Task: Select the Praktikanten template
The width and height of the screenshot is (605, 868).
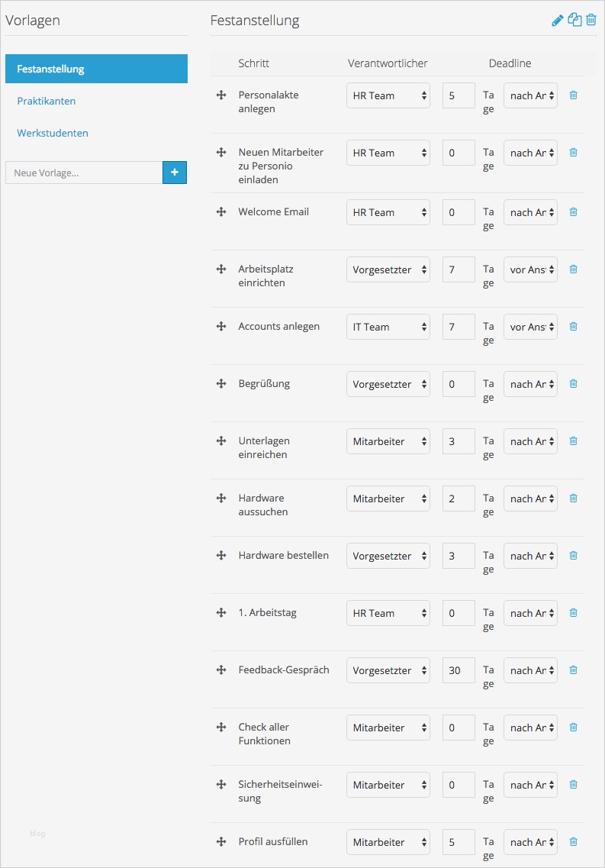Action: coord(47,101)
